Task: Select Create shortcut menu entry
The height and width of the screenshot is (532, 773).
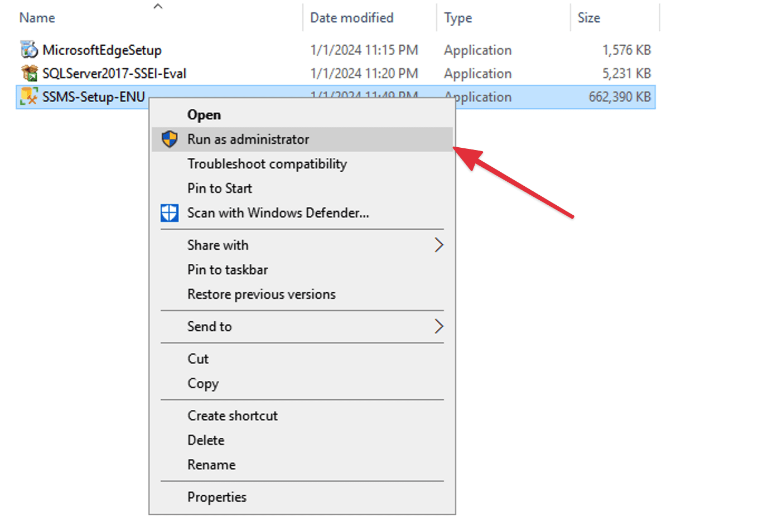Action: click(232, 416)
